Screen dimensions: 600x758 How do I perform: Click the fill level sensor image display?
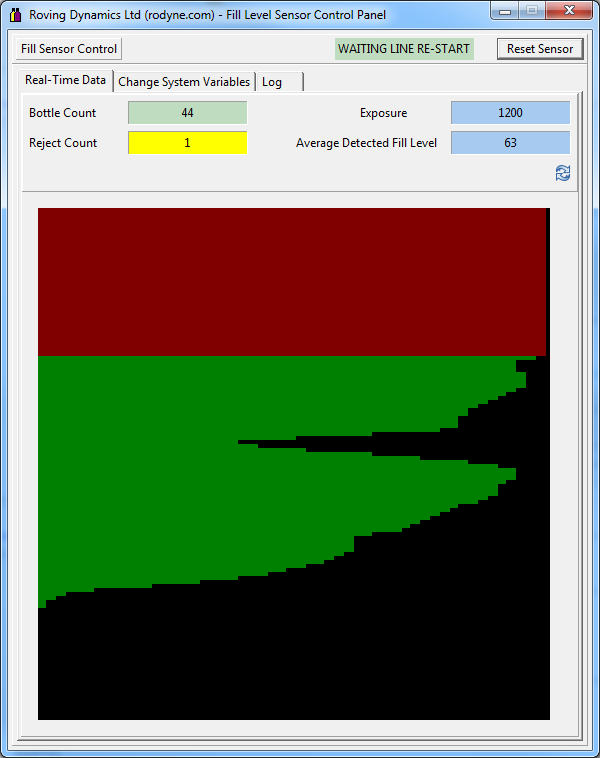[x=294, y=464]
